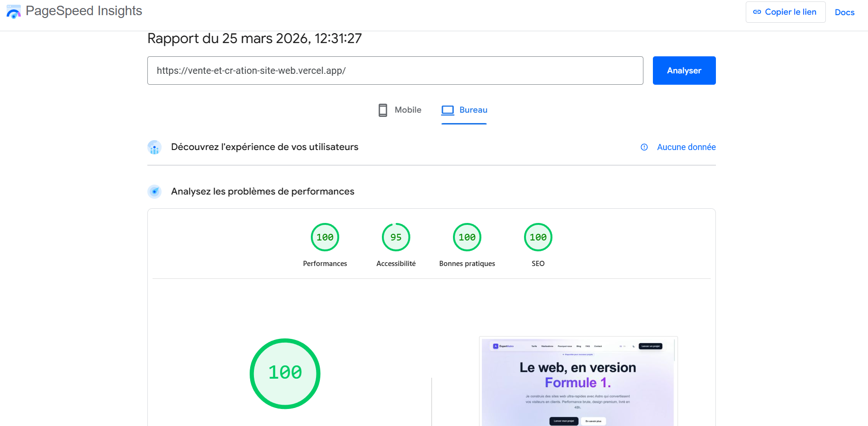Click the PageSpeed Insights logo icon

click(13, 12)
